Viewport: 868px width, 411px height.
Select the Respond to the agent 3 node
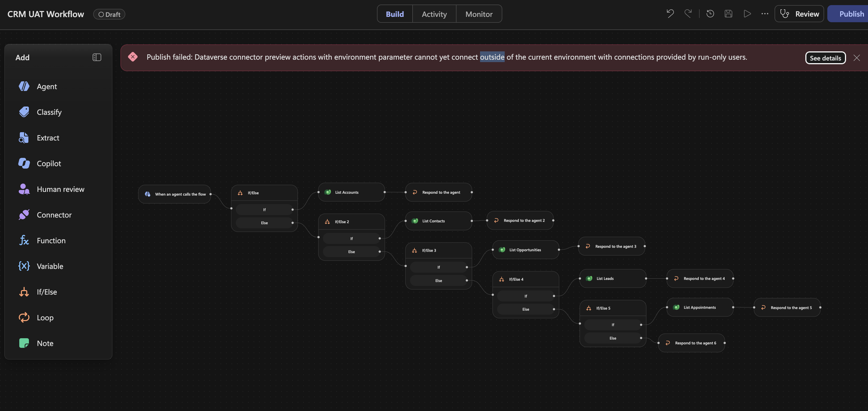click(x=612, y=247)
